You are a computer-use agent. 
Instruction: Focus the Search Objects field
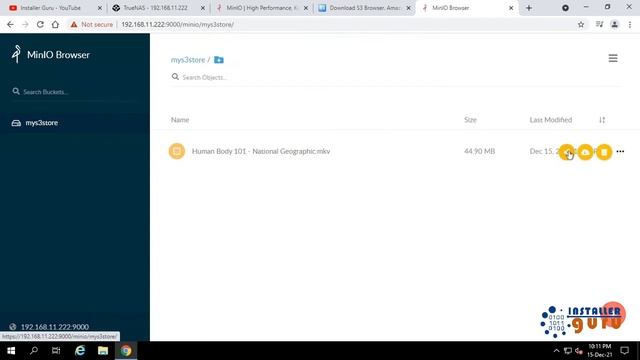(396, 77)
